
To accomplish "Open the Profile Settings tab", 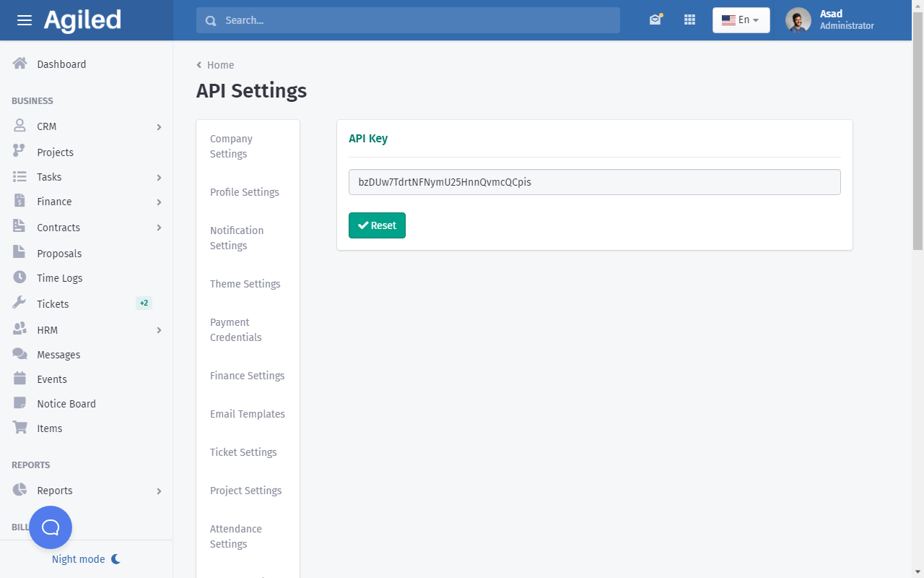I will tap(245, 192).
